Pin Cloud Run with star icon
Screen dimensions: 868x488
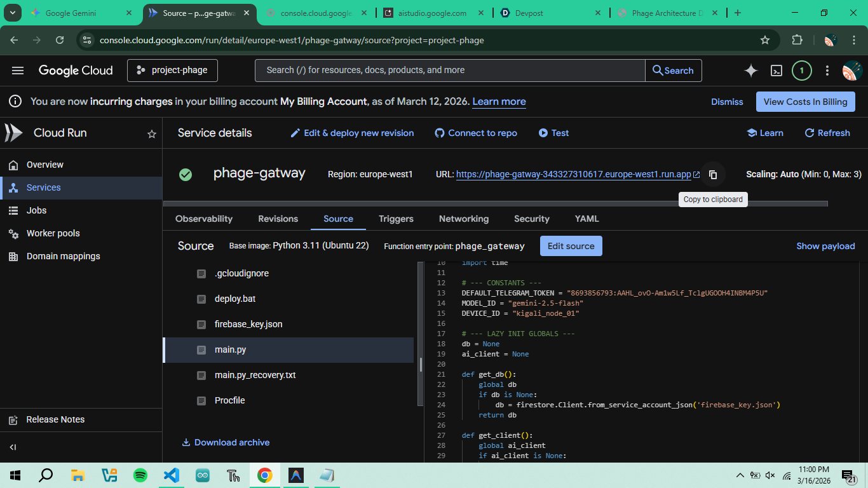pos(152,134)
